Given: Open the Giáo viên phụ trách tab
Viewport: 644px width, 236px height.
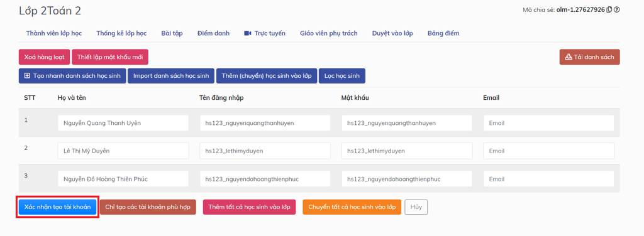Looking at the screenshot, I should tap(328, 33).
